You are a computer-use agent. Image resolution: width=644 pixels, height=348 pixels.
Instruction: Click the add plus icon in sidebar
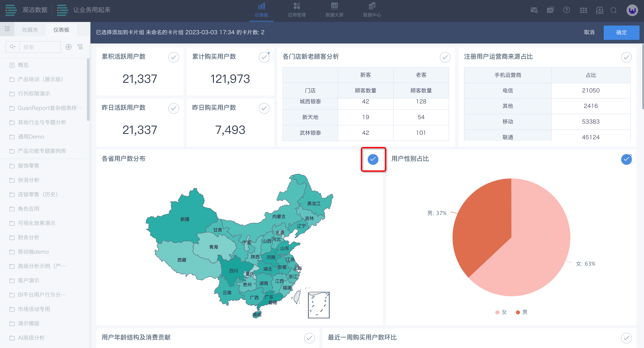(x=69, y=47)
